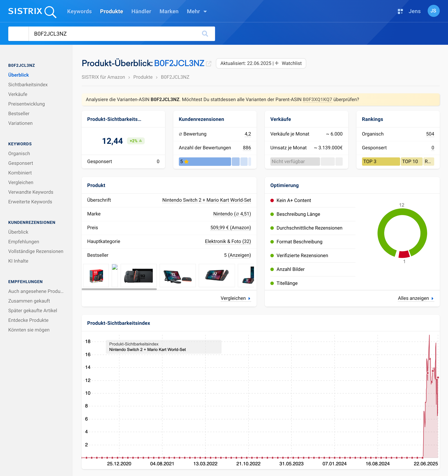448x476 pixels.
Task: Click the SISTRIX logo
Action: (32, 12)
